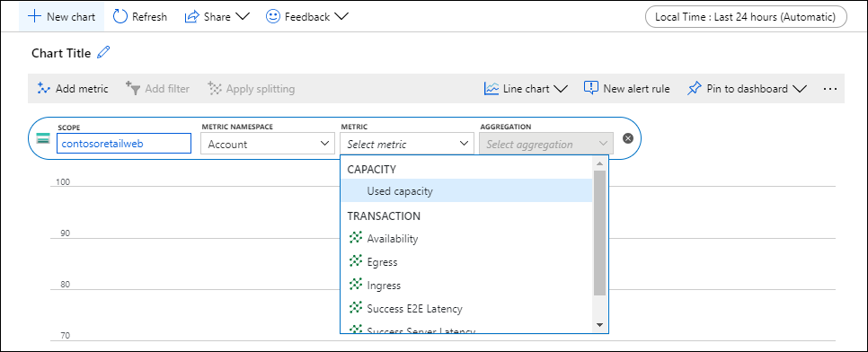
Task: Expand the Line chart type dropdown
Action: pos(526,89)
